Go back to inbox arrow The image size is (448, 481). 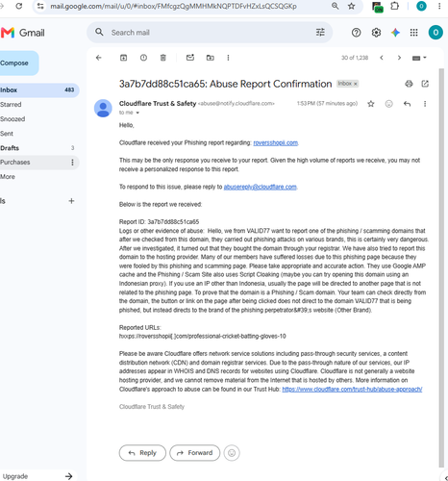(x=99, y=58)
